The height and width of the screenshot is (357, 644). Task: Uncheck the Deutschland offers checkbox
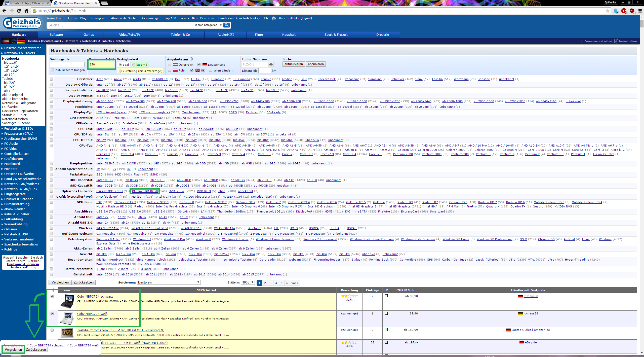pyautogui.click(x=199, y=65)
